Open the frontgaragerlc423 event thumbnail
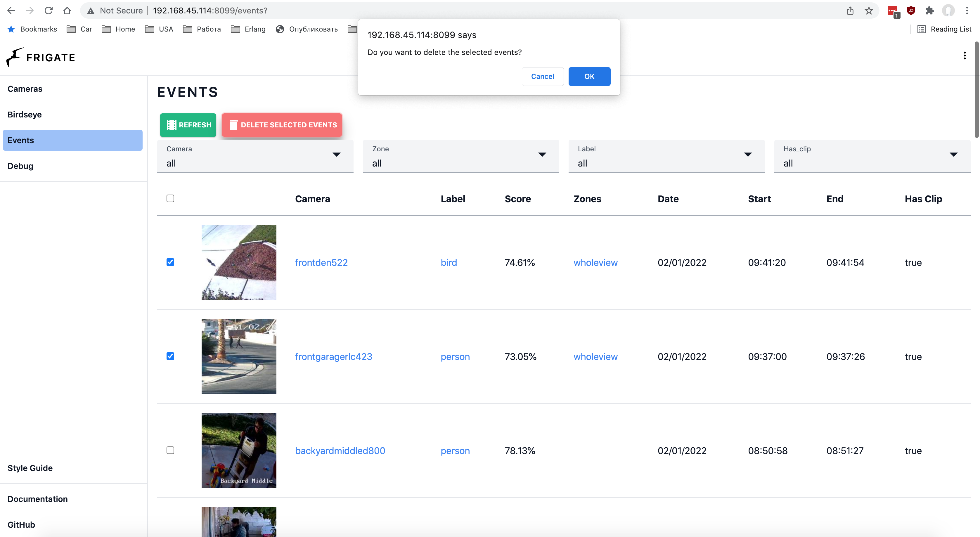 [x=239, y=356]
